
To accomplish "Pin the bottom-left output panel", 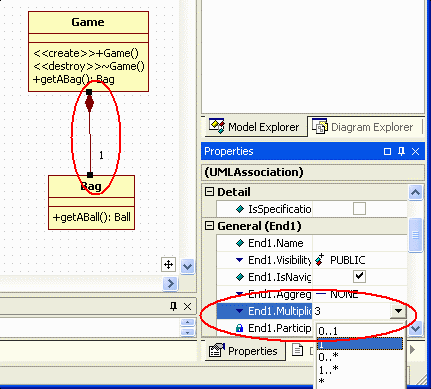I will pyautogui.click(x=173, y=306).
